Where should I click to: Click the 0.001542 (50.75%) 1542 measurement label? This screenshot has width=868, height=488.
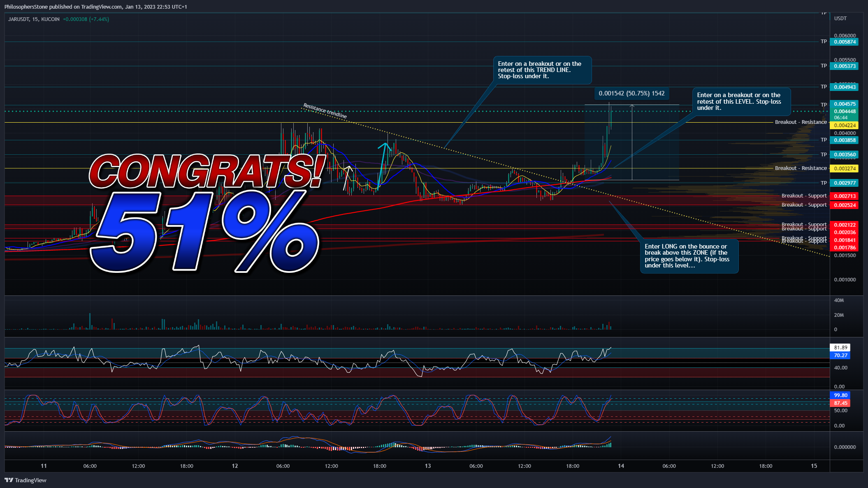(631, 93)
